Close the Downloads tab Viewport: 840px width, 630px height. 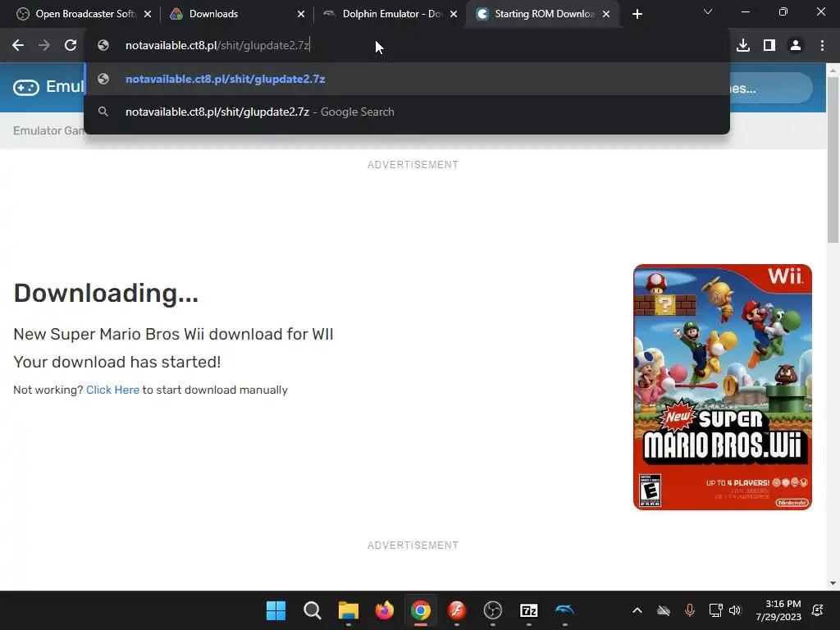pos(301,14)
